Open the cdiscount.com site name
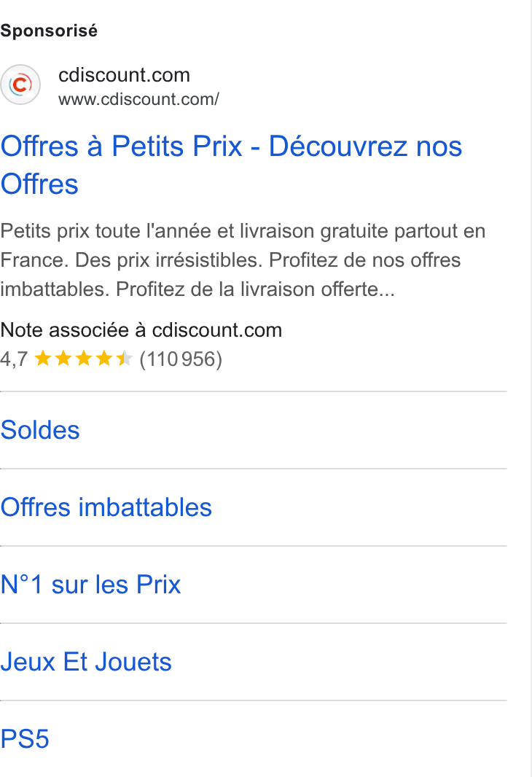 coord(124,75)
